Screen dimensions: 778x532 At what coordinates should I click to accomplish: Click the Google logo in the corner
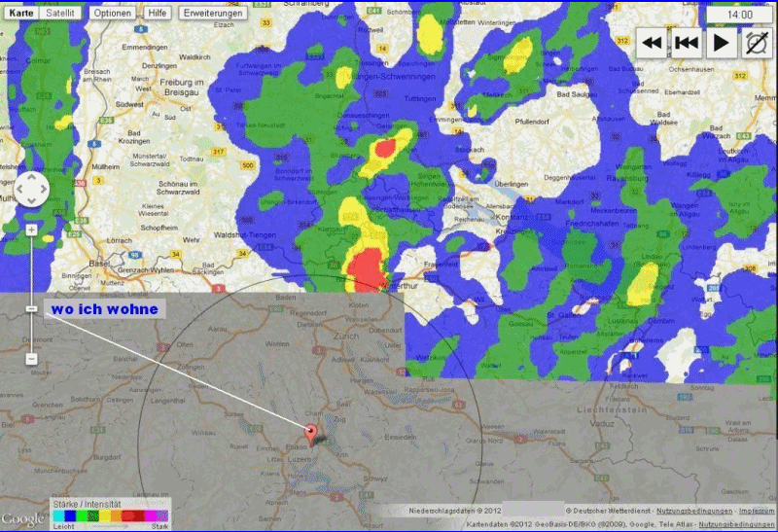23,520
